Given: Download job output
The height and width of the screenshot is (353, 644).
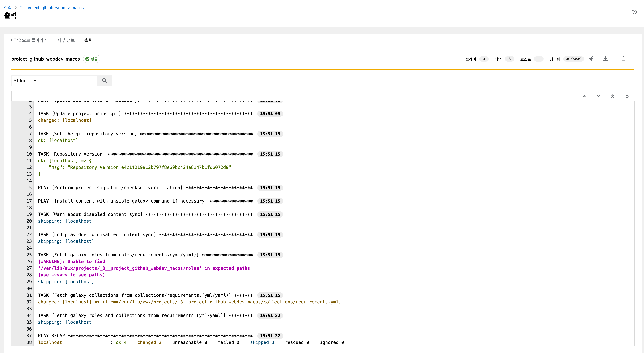Looking at the screenshot, I should click(605, 59).
